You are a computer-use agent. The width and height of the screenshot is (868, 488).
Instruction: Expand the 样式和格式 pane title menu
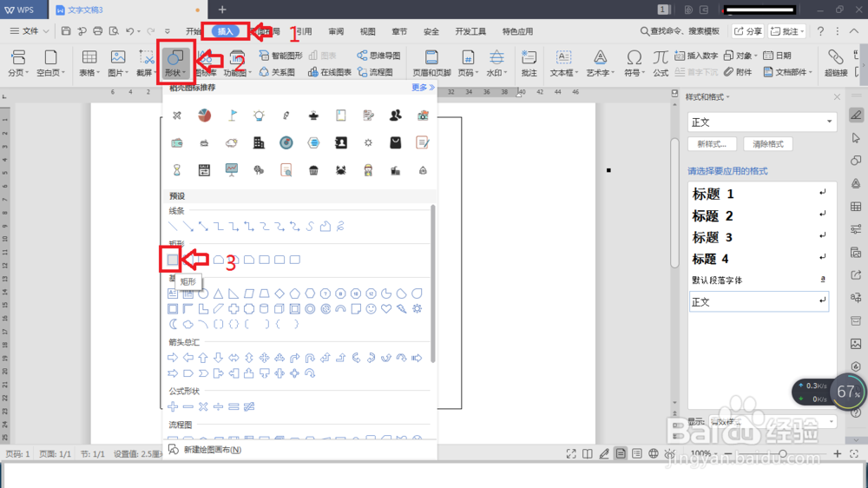(727, 97)
